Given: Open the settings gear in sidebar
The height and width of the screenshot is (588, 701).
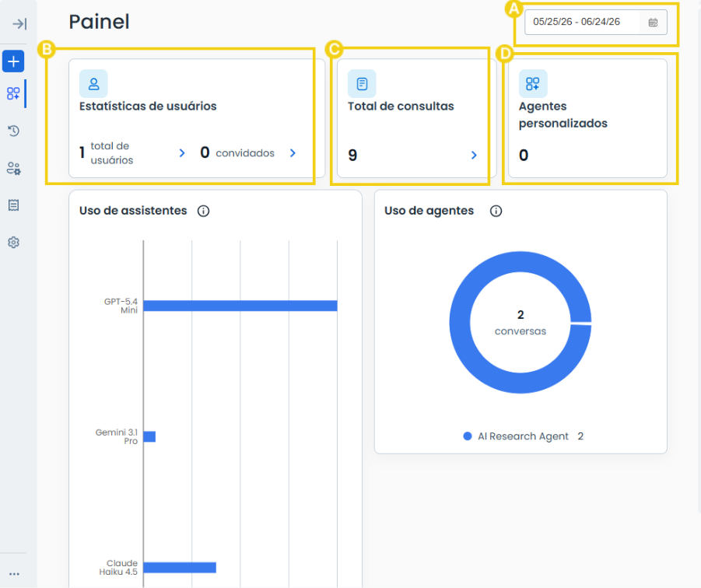Looking at the screenshot, I should [x=13, y=242].
